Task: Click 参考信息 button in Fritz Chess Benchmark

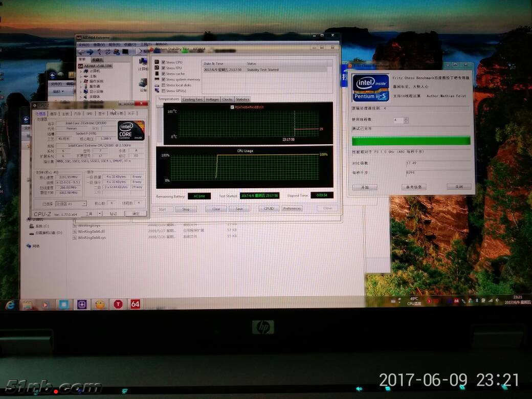Action: point(414,187)
